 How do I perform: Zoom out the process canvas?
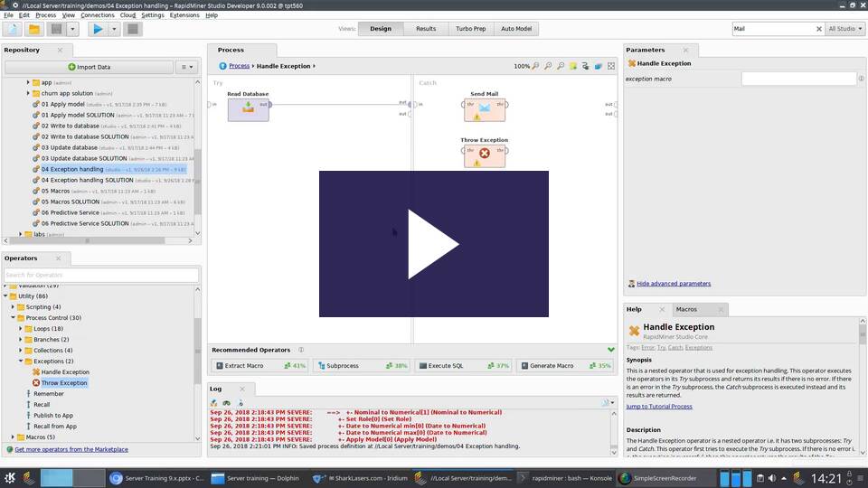pyautogui.click(x=561, y=66)
